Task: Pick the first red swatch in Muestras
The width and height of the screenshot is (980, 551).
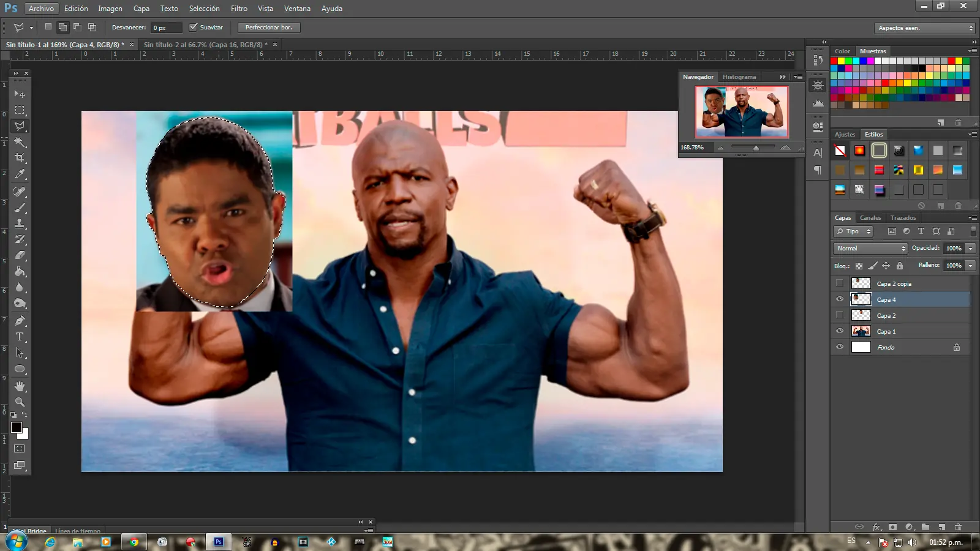Action: click(834, 61)
